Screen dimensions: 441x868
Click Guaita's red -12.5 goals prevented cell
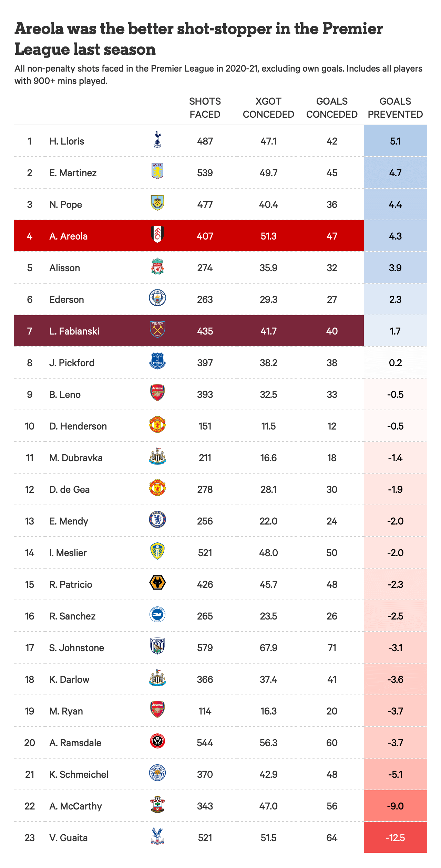[395, 838]
